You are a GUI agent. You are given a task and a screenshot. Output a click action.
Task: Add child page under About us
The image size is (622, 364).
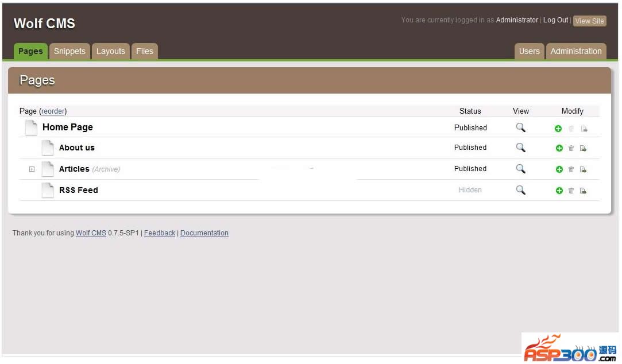coord(559,148)
